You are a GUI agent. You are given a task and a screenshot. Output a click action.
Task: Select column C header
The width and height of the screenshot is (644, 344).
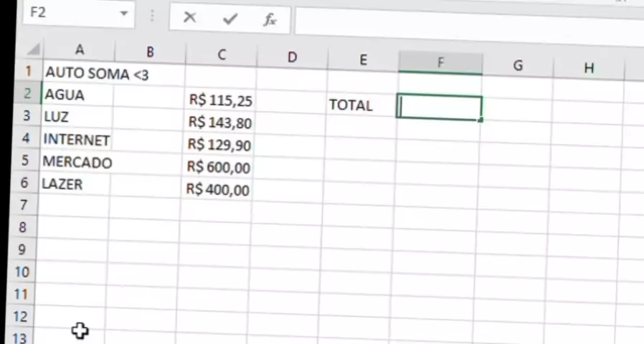[x=222, y=54]
